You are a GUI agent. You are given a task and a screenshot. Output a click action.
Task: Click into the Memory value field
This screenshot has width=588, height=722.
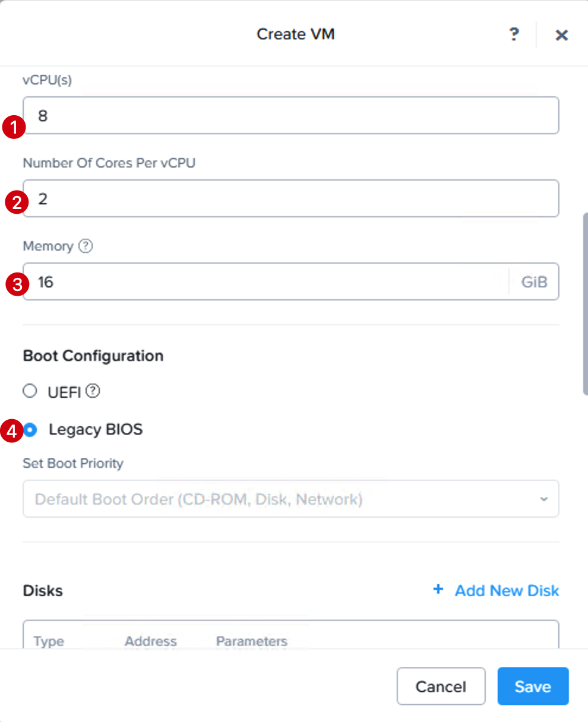click(x=266, y=281)
